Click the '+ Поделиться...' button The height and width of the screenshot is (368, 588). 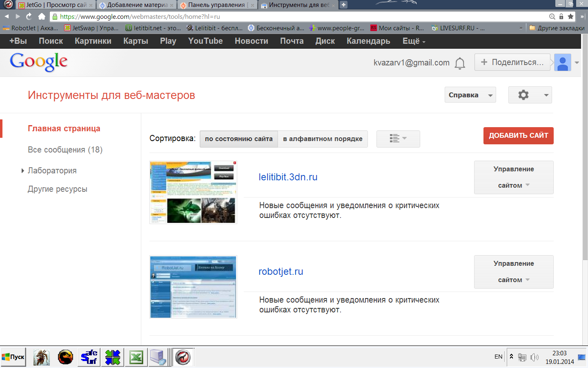coord(512,63)
